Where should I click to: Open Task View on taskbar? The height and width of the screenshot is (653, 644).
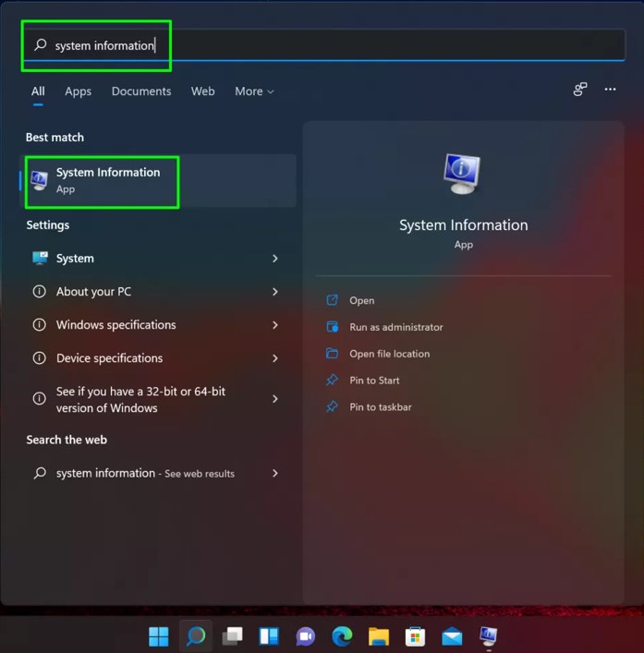[233, 636]
